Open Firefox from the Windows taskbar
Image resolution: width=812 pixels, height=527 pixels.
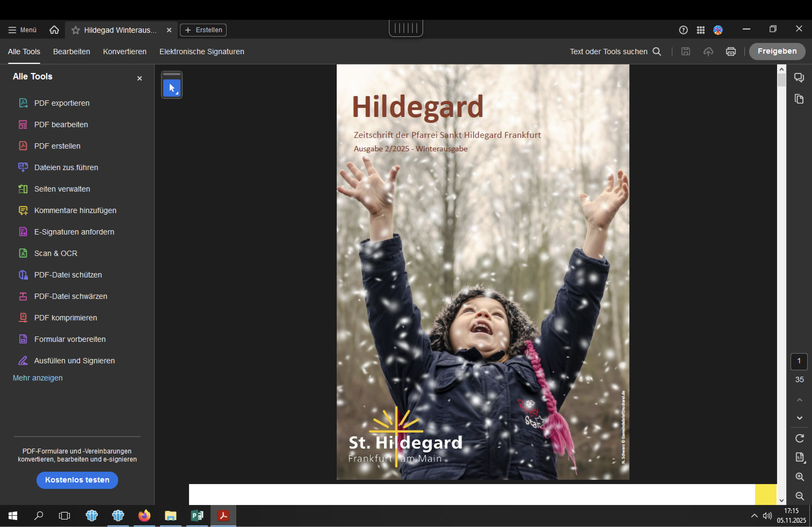[144, 516]
